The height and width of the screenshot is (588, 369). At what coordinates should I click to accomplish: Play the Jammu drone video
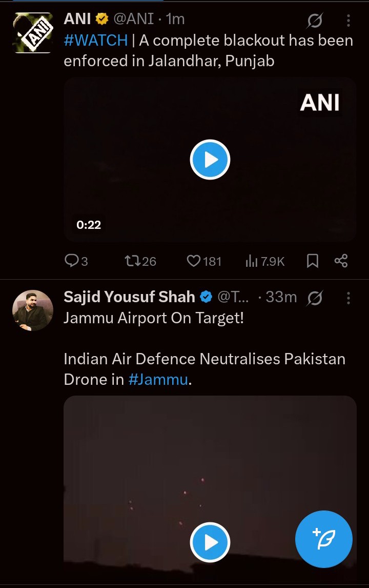(210, 542)
